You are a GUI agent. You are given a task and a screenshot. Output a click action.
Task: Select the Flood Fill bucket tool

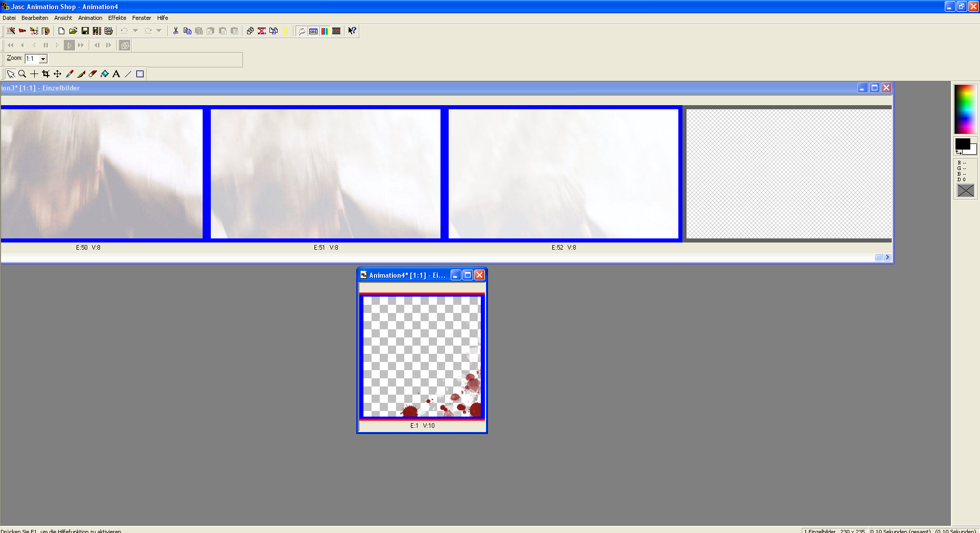pos(105,74)
